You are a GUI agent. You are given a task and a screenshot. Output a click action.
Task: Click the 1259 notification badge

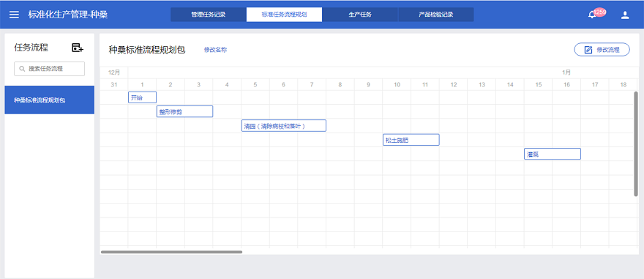(599, 12)
